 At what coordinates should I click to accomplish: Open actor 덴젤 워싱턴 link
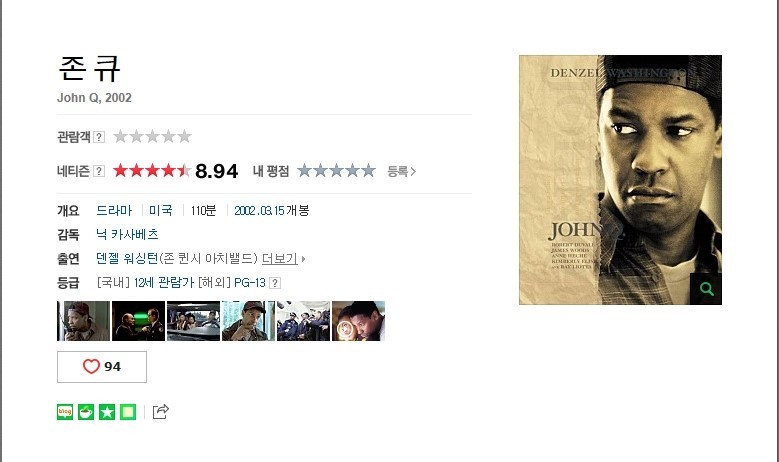click(127, 259)
